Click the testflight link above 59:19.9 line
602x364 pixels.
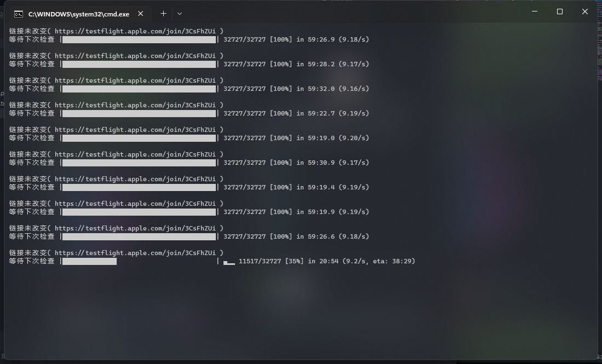135,203
